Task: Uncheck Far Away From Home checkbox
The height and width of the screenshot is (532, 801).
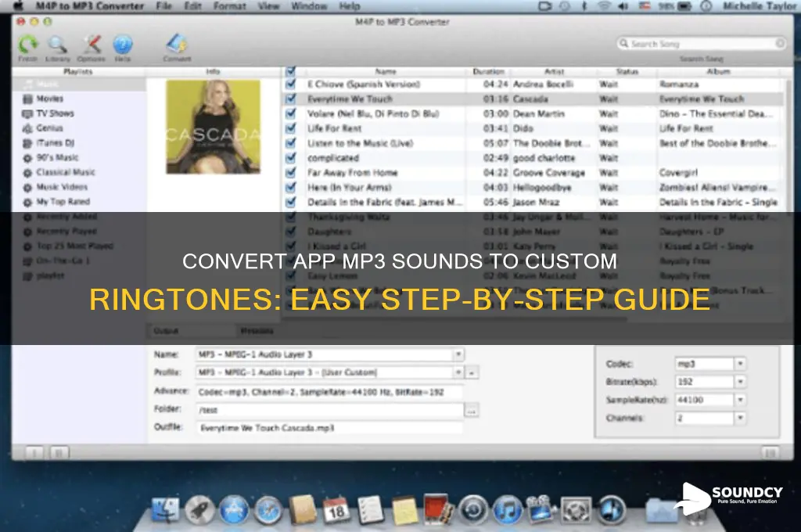Action: (291, 173)
